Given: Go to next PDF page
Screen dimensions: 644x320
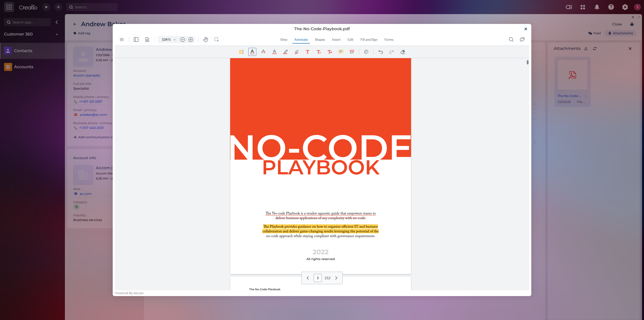Looking at the screenshot, I should (x=336, y=278).
